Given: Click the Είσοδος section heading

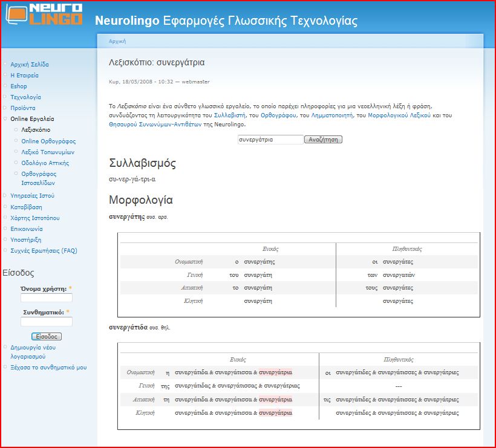Looking at the screenshot, I should 18,273.
